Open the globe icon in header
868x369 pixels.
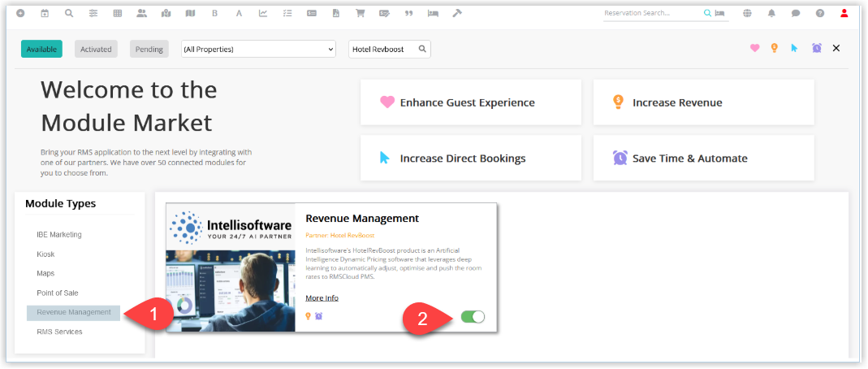click(747, 13)
